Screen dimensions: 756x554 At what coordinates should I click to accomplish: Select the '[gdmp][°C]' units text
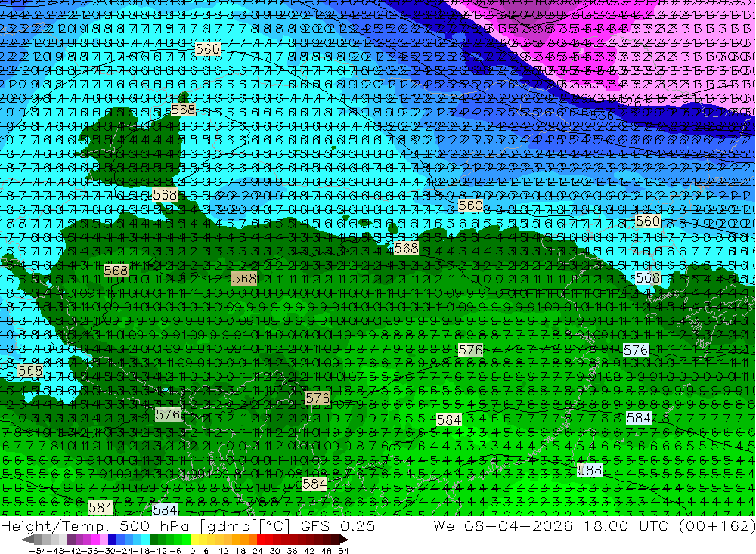point(243,525)
